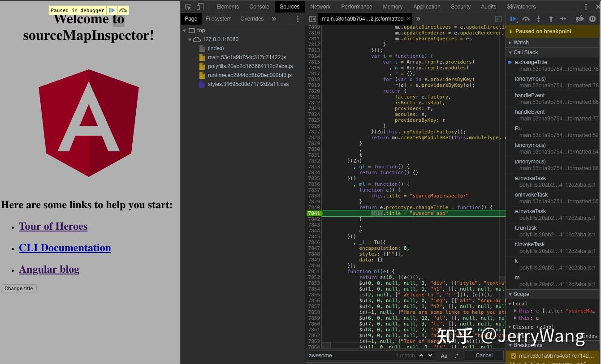Open the Application tab
Screen dimensions: 601x364
(x=427, y=7)
